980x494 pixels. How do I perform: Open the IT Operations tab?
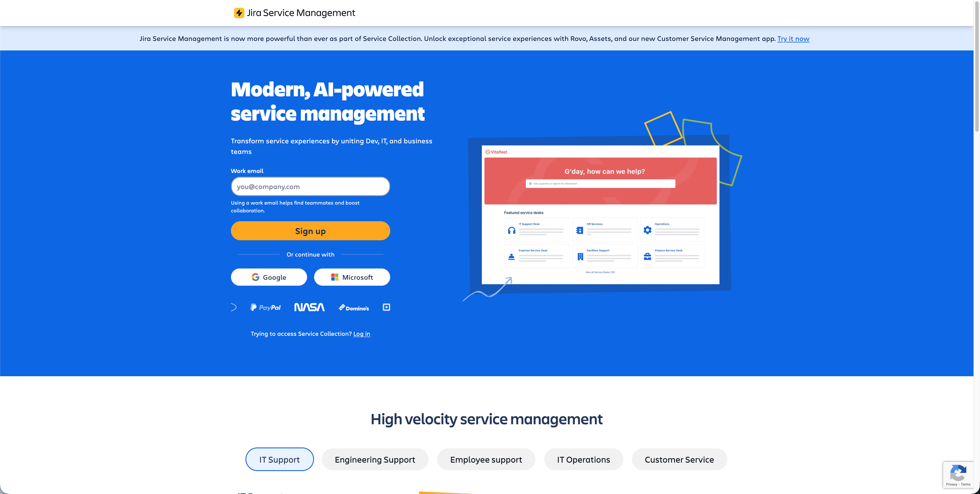tap(583, 459)
